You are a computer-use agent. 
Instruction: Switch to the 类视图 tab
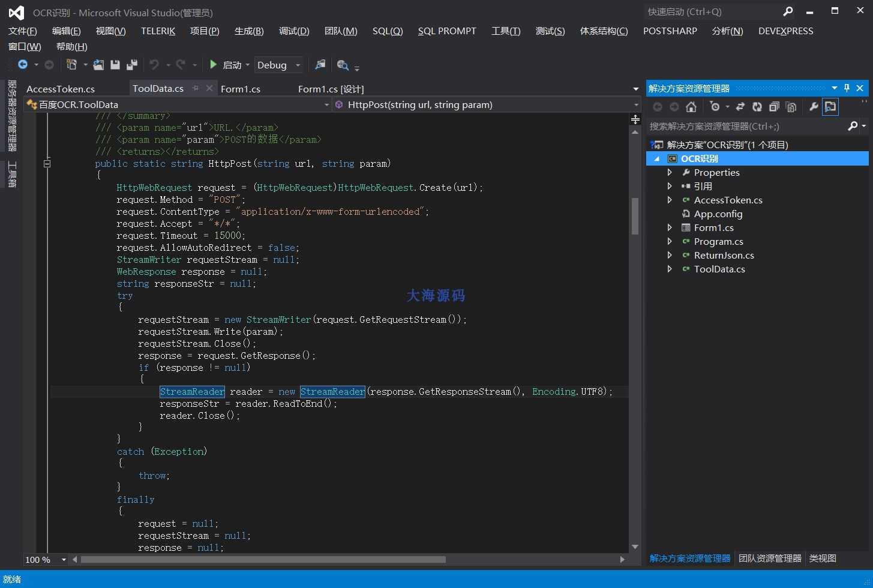pos(823,559)
